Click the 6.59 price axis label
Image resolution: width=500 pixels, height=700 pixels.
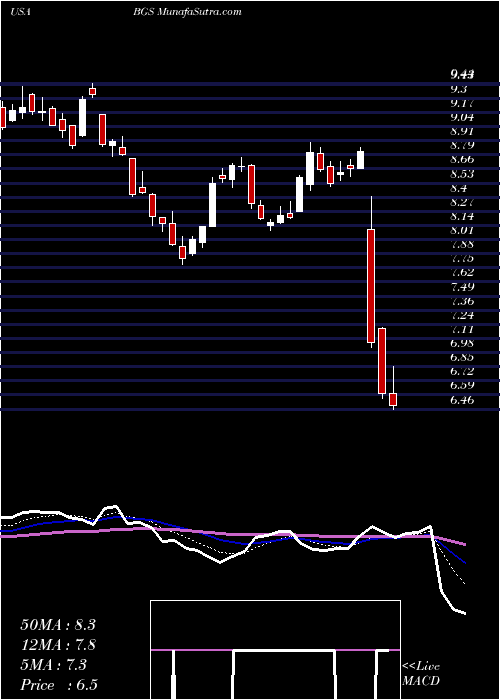pyautogui.click(x=464, y=385)
